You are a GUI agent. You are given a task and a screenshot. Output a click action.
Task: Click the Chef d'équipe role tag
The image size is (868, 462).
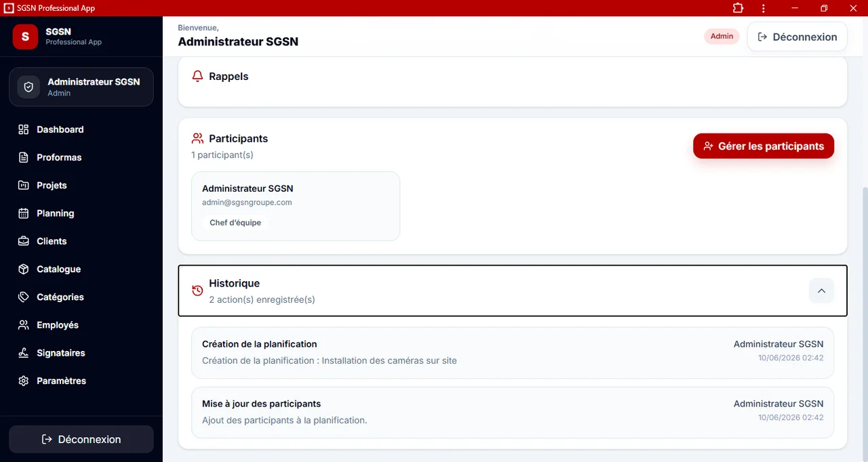(235, 222)
